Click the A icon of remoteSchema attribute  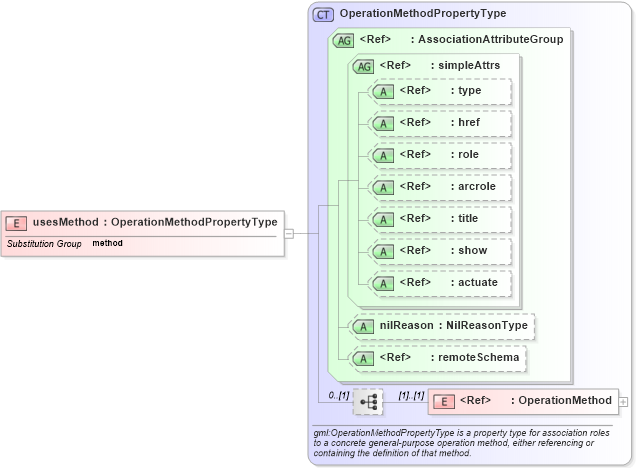pos(363,359)
